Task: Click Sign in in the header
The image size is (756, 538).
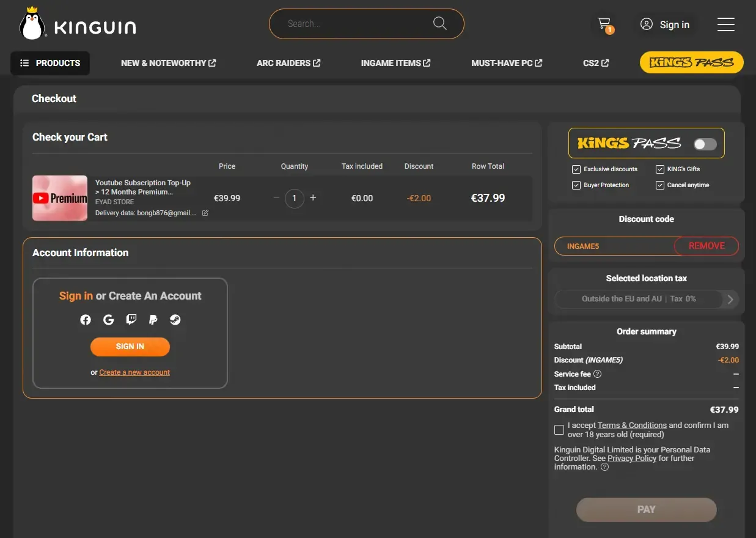Action: [x=665, y=24]
